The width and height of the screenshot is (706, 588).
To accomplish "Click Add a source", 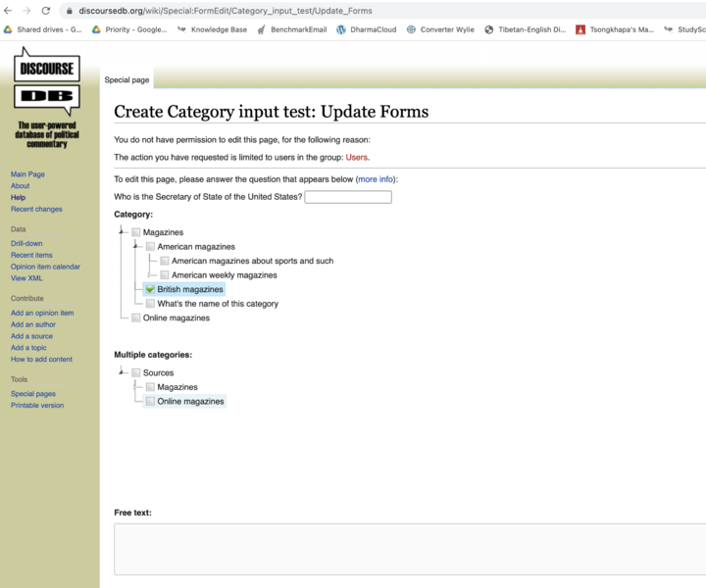I will [32, 336].
